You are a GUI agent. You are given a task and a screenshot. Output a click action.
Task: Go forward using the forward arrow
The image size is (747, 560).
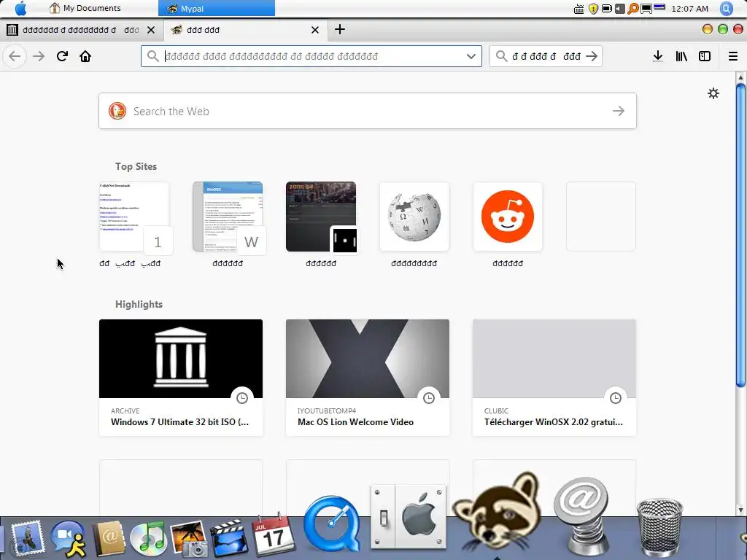(39, 56)
